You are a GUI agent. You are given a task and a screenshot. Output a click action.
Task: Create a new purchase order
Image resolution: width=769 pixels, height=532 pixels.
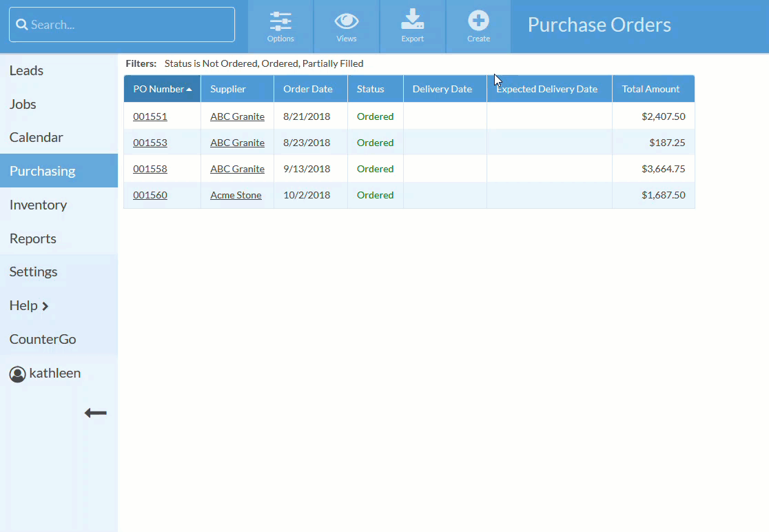point(478,21)
